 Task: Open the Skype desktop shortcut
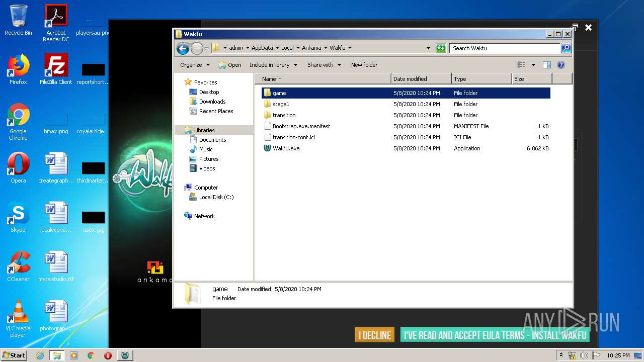point(18,217)
